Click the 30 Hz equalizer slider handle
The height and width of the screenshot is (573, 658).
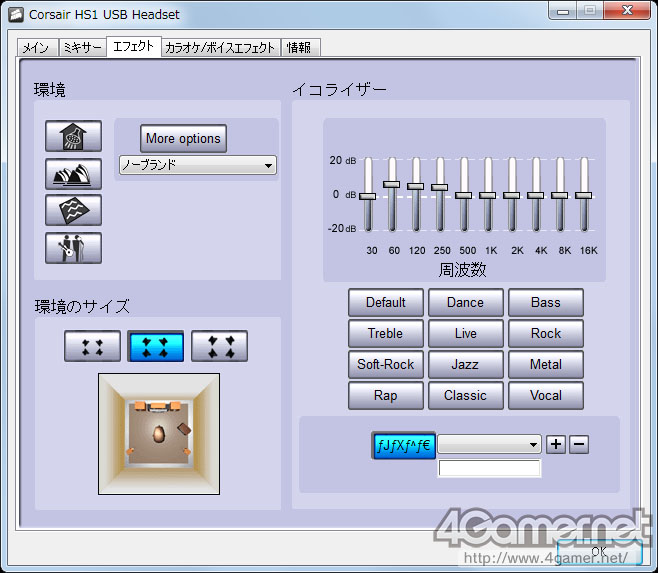pyautogui.click(x=368, y=196)
